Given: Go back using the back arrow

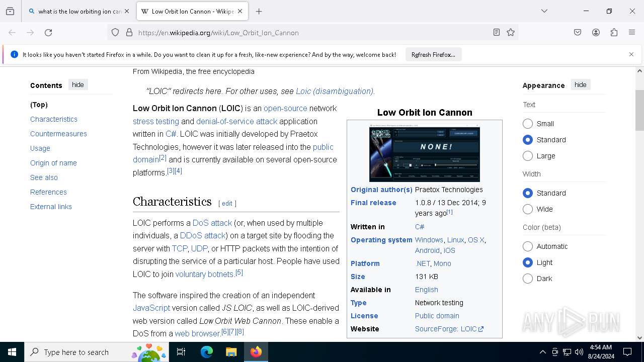Looking at the screenshot, I should coord(12,33).
